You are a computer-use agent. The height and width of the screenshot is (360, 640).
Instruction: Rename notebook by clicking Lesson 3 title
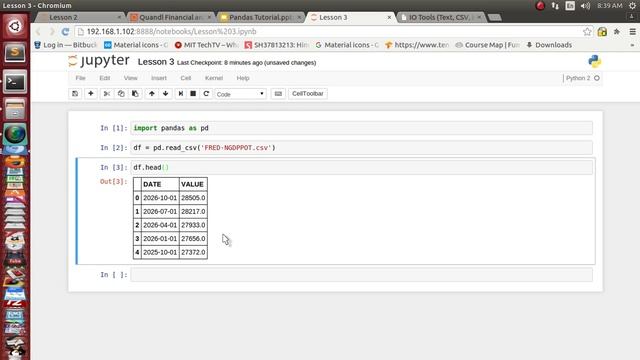(156, 62)
